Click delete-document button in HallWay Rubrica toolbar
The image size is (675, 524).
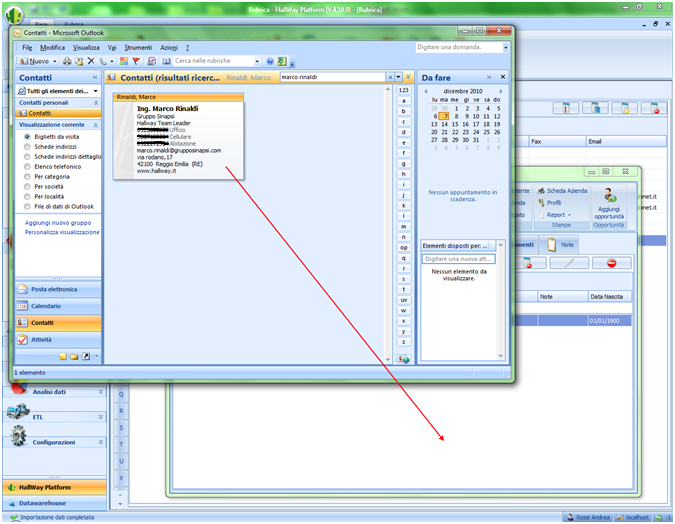click(x=654, y=108)
